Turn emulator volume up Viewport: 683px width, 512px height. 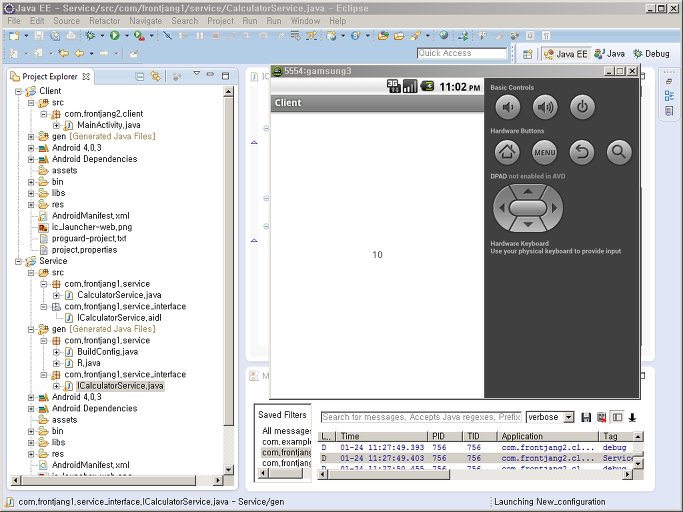(545, 107)
